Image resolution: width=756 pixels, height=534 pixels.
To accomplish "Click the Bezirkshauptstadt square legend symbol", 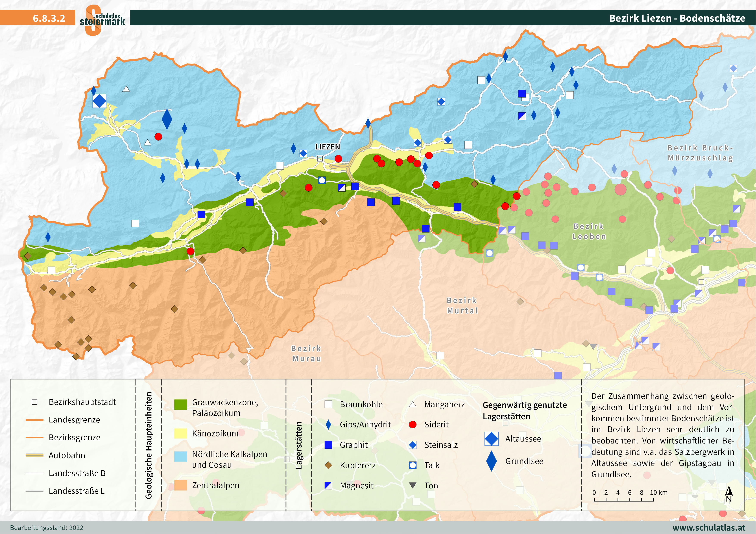I will click(x=34, y=402).
